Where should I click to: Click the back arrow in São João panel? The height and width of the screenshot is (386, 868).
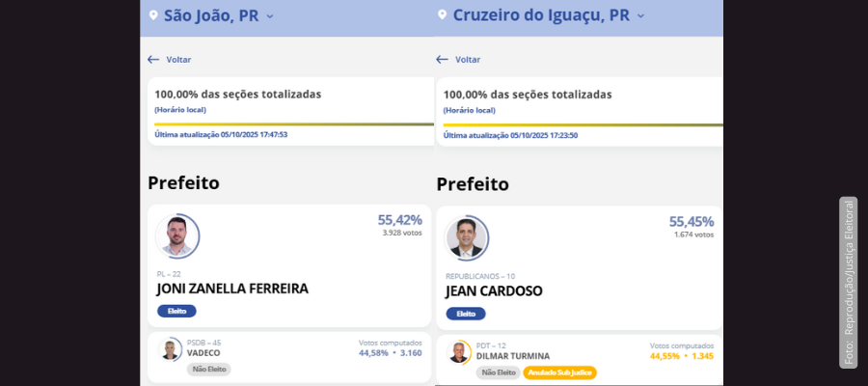click(x=153, y=60)
